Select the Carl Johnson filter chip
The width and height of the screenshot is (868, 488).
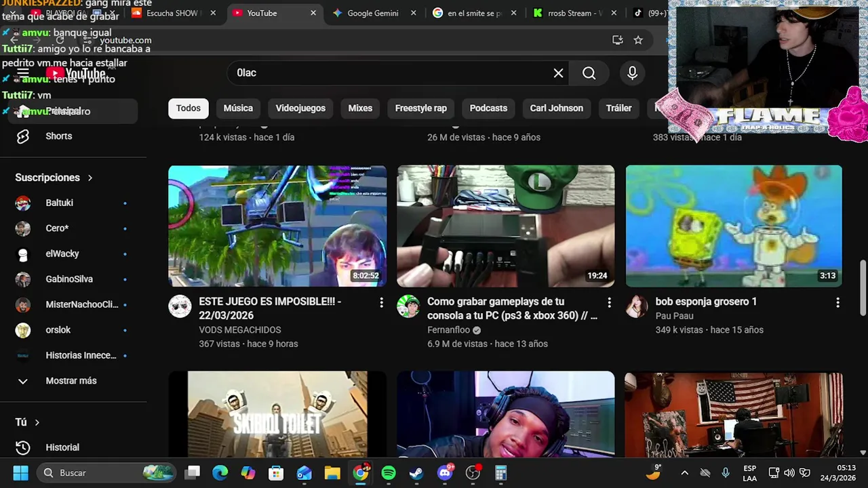[557, 108]
